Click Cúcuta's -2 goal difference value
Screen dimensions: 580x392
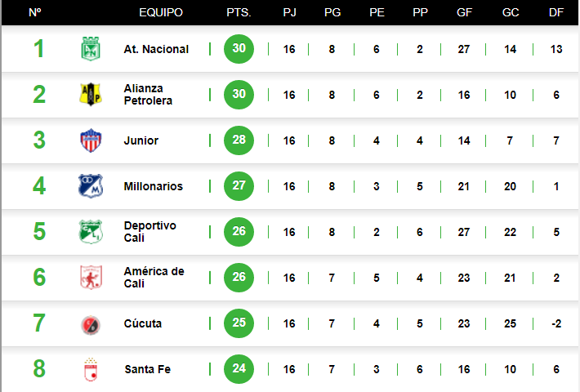[556, 323]
